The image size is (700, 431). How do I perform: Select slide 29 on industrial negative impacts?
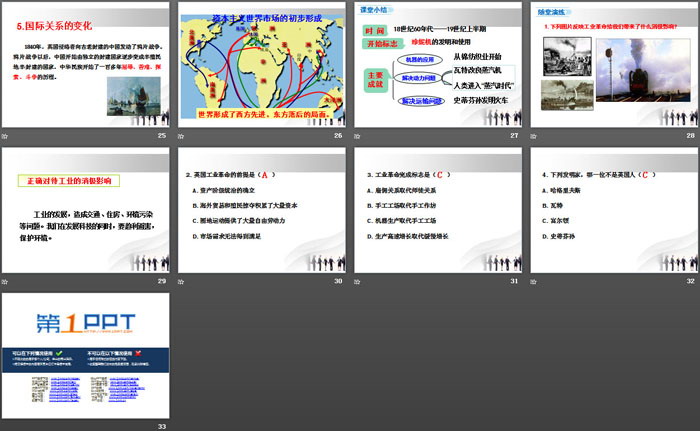coord(85,211)
